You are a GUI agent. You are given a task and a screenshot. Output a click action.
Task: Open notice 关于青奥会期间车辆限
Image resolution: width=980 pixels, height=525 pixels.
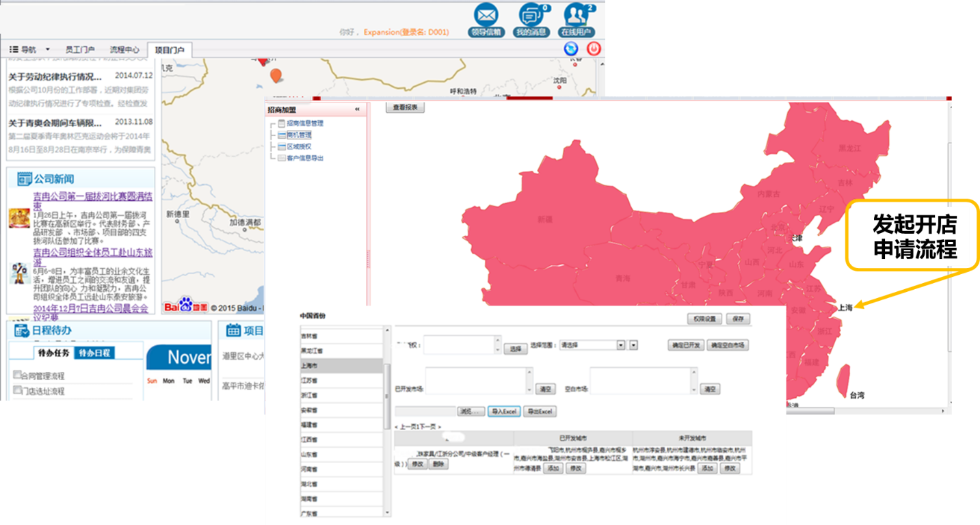(55, 122)
